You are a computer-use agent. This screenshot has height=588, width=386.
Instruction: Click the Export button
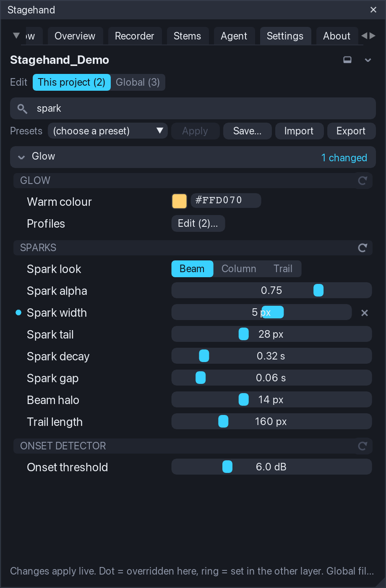click(351, 131)
